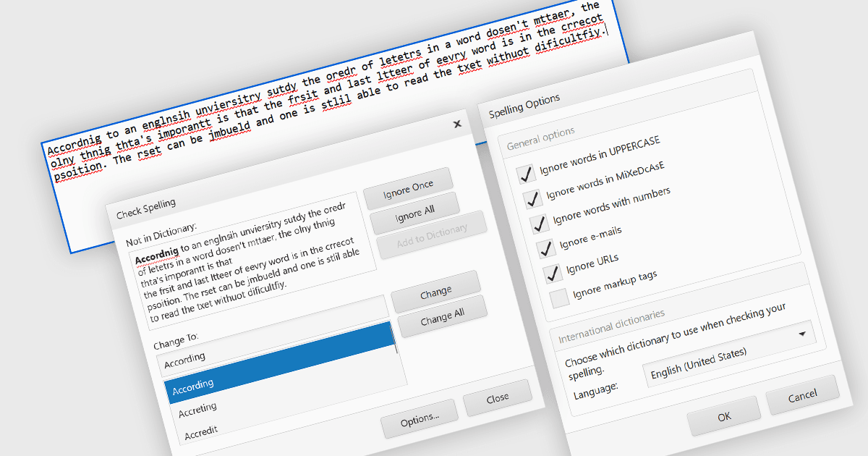Toggle Ignore e-mails checkbox
This screenshot has width=868, height=456.
coord(546,248)
